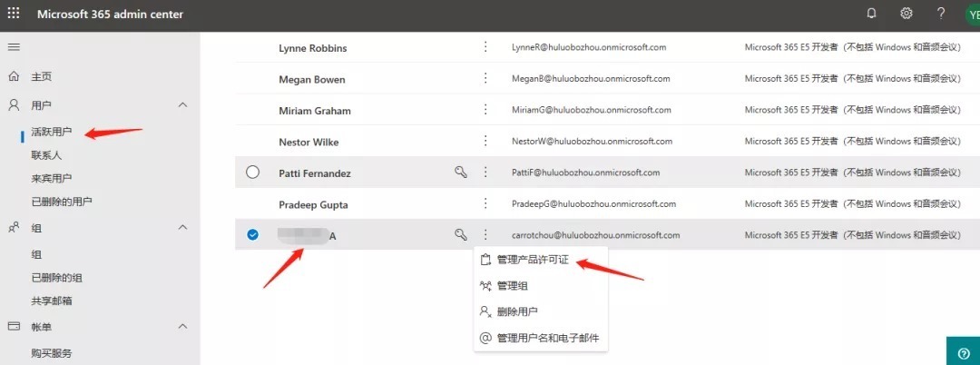This screenshot has height=365, width=980.
Task: Click the license text in Lynne Robbins row
Action: point(852,47)
